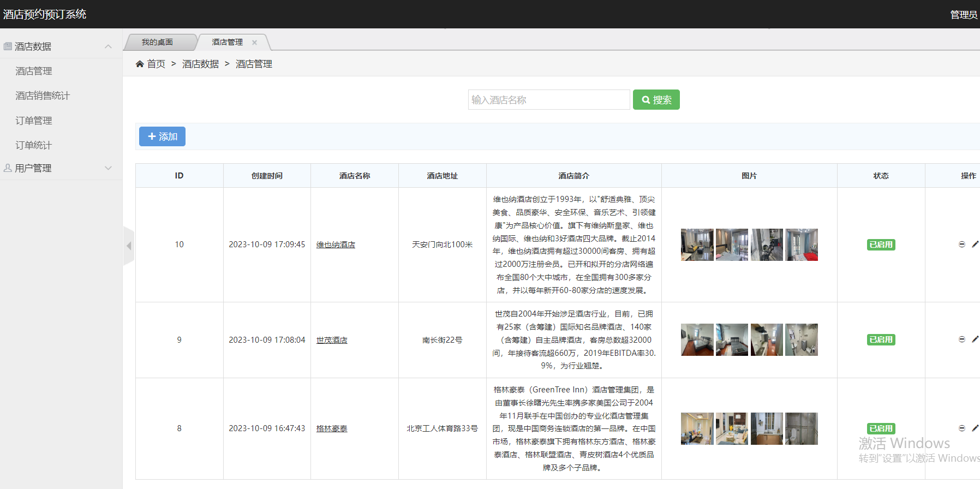Click the edit pencil icon for 维也纳酒店 row
Screen dimensions: 980x489
tap(975, 244)
